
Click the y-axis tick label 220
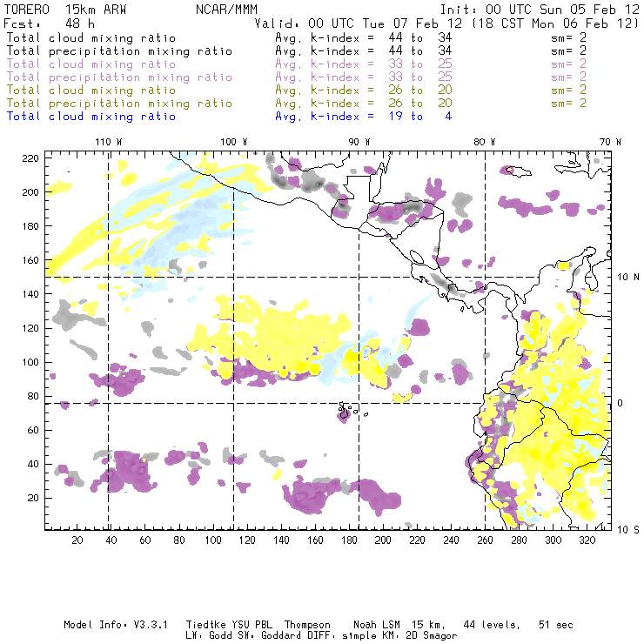click(x=30, y=158)
